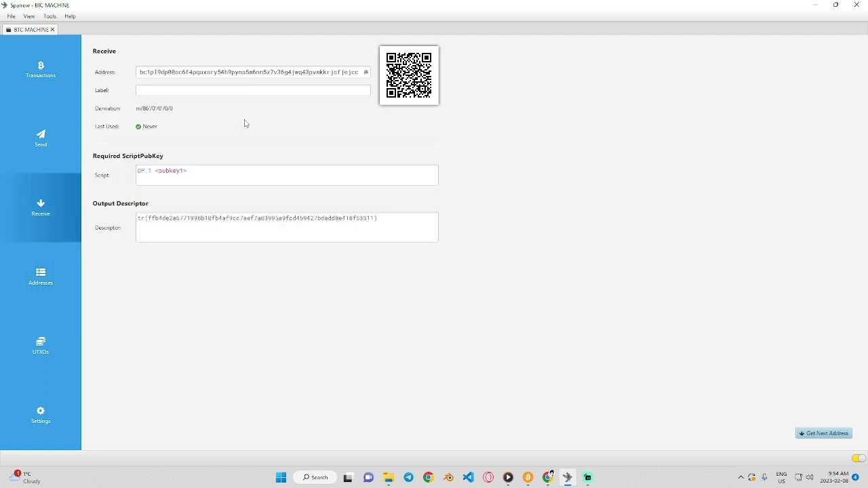Open Task View from the taskbar
The height and width of the screenshot is (488, 868).
coord(348,477)
